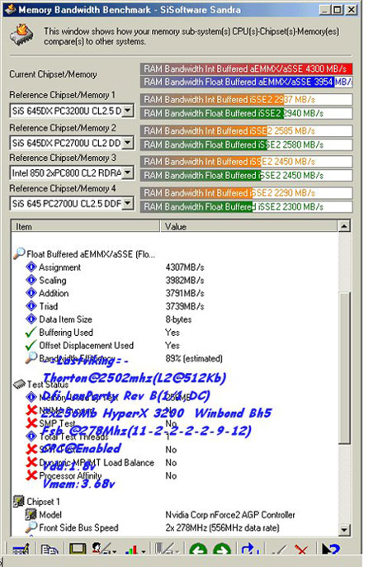Open Reference Chipset/Memory 3 dropdown Intel 850
The width and height of the screenshot is (392, 567).
point(128,172)
